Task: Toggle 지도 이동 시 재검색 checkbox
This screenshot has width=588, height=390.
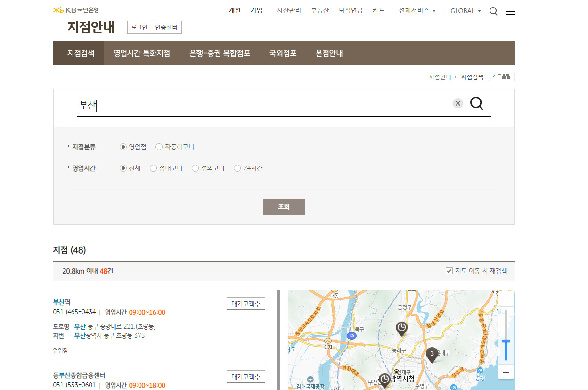Action: (x=449, y=271)
